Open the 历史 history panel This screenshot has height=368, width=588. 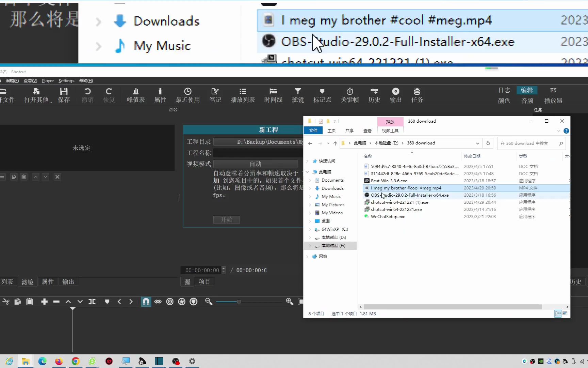pos(374,95)
